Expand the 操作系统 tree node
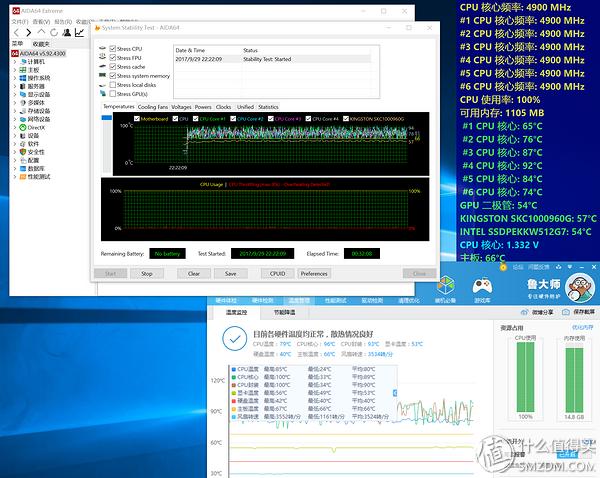600x478 pixels. click(15, 78)
